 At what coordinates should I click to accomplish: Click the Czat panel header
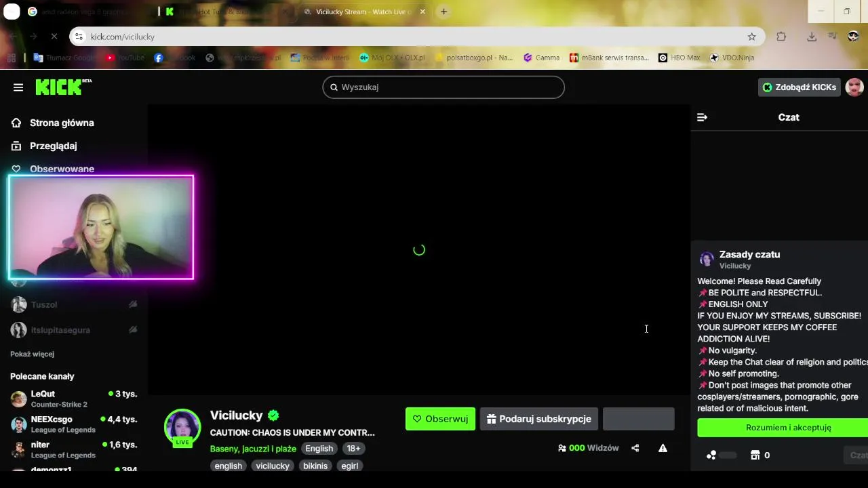pos(789,117)
